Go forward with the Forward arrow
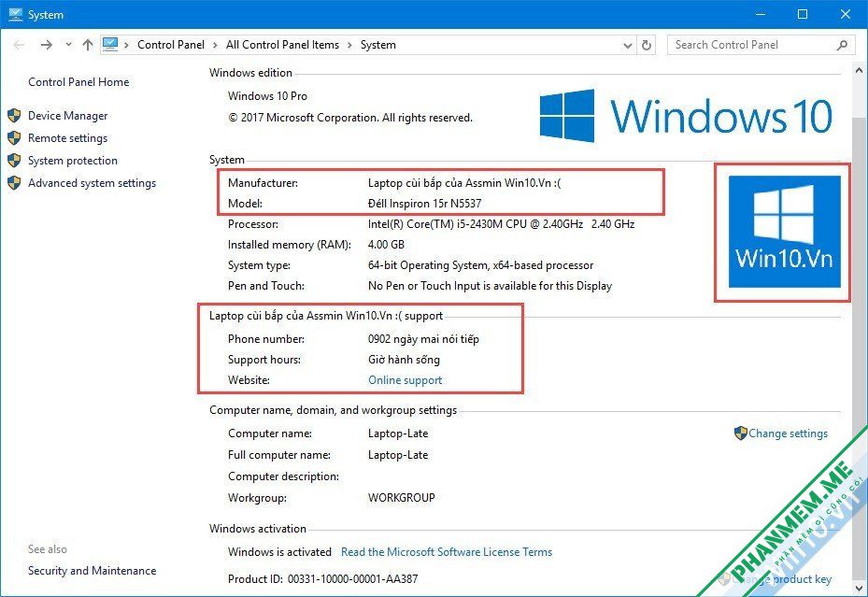Screen dimensions: 868x597 tap(47, 45)
